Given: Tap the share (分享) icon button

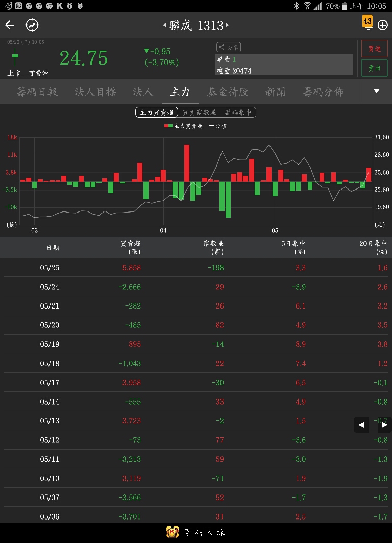Looking at the screenshot, I should click(228, 47).
